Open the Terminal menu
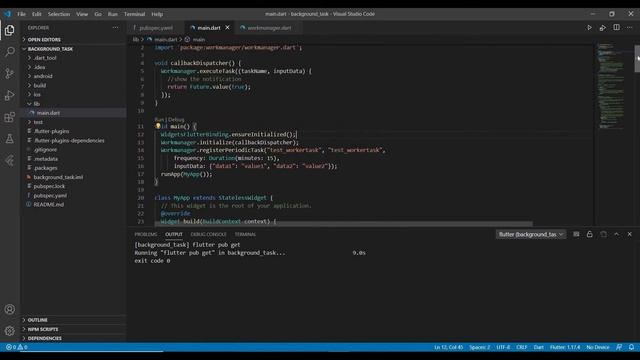This screenshot has width=640, height=360. pos(134,14)
